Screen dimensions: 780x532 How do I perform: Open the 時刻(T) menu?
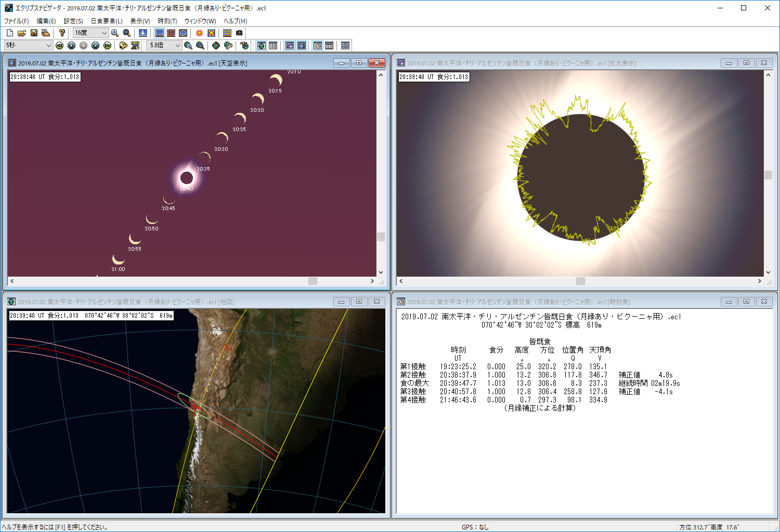(167, 21)
